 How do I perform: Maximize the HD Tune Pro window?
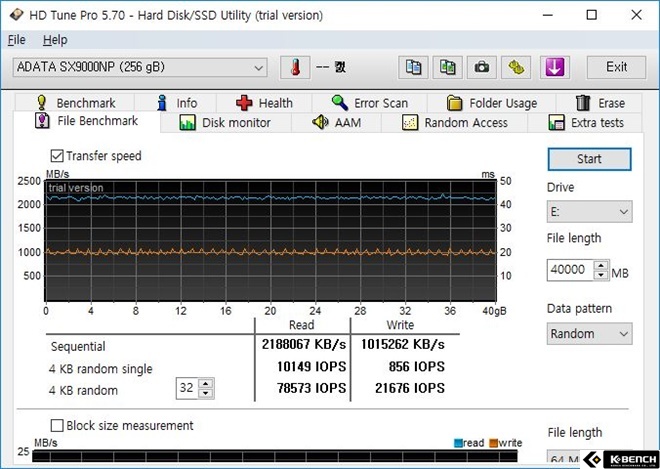pyautogui.click(x=592, y=15)
